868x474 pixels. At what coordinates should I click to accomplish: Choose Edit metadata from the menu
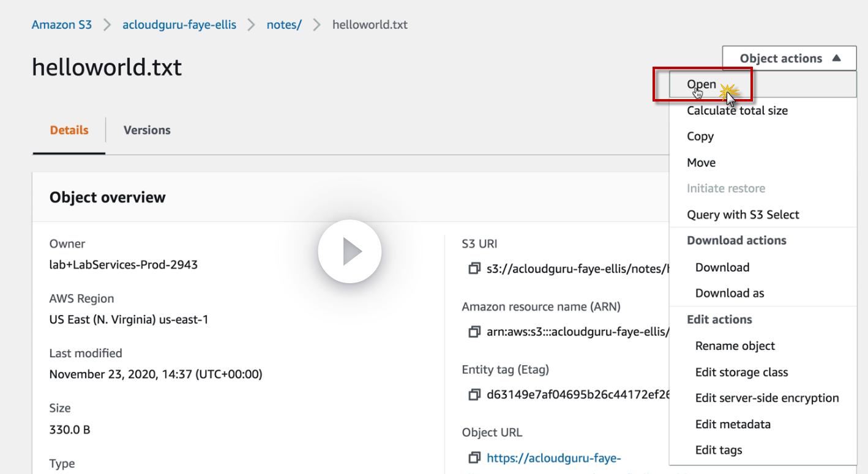(763, 424)
